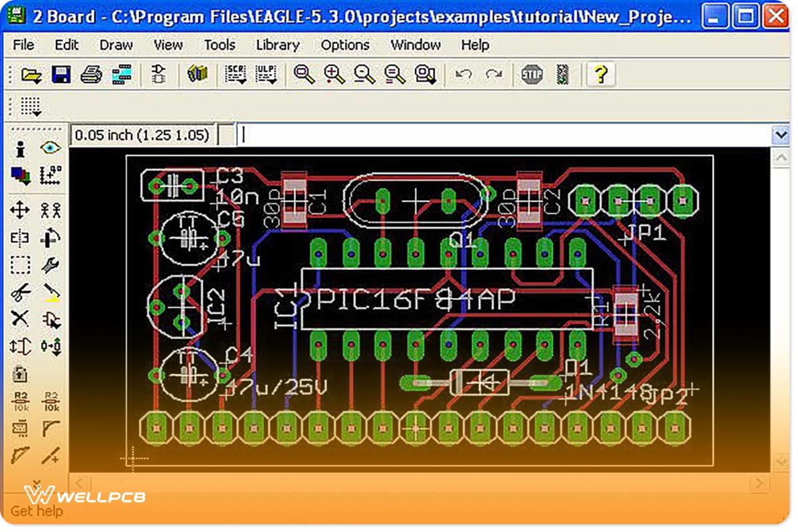This screenshot has height=532, width=798.
Task: Open the layer Display color squares
Action: pyautogui.click(x=20, y=175)
